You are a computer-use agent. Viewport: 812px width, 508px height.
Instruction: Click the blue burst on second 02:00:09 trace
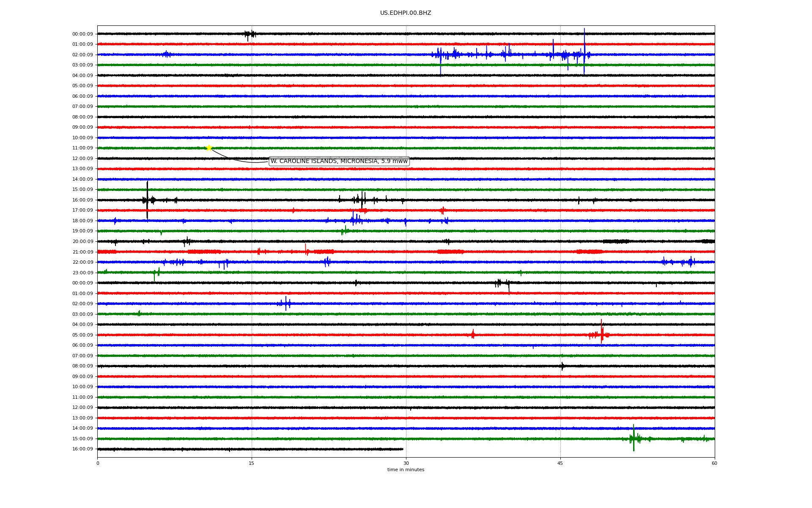(x=286, y=303)
